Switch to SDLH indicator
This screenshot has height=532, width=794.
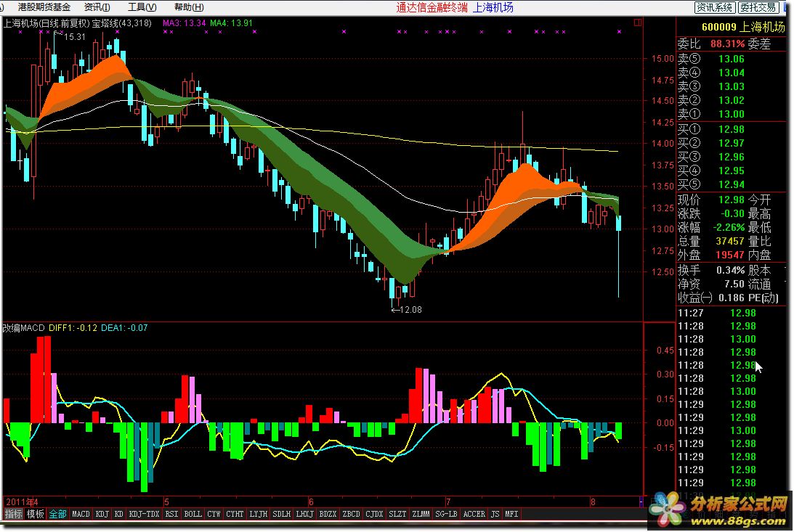point(282,514)
